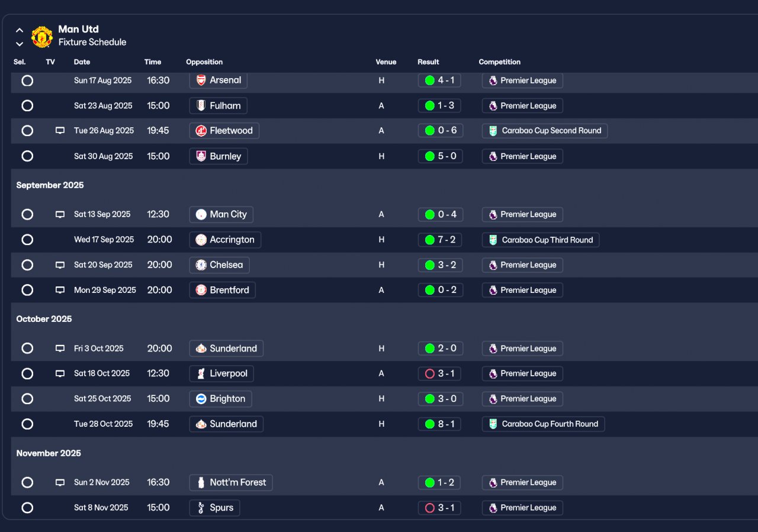This screenshot has height=532, width=758.
Task: Click the up chevron beside the Man Utd crest
Action: click(20, 30)
